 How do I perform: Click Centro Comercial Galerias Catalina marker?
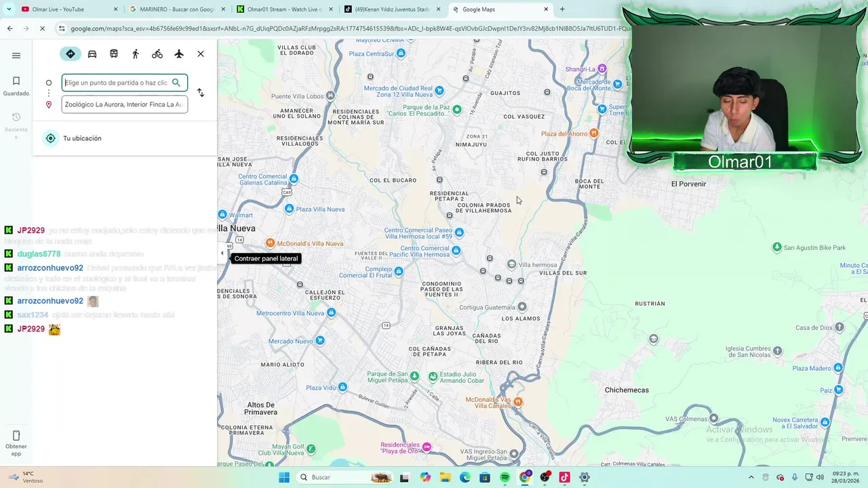pyautogui.click(x=294, y=179)
